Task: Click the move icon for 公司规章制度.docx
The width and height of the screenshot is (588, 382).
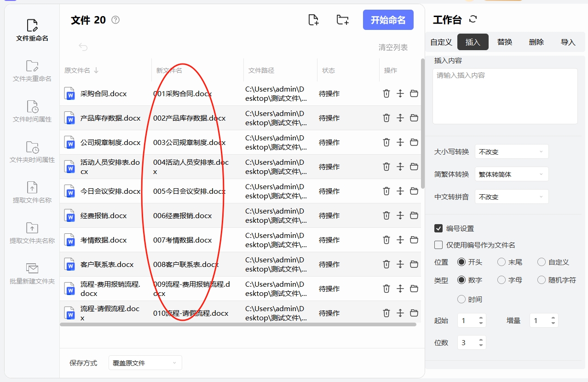Action: click(x=400, y=142)
